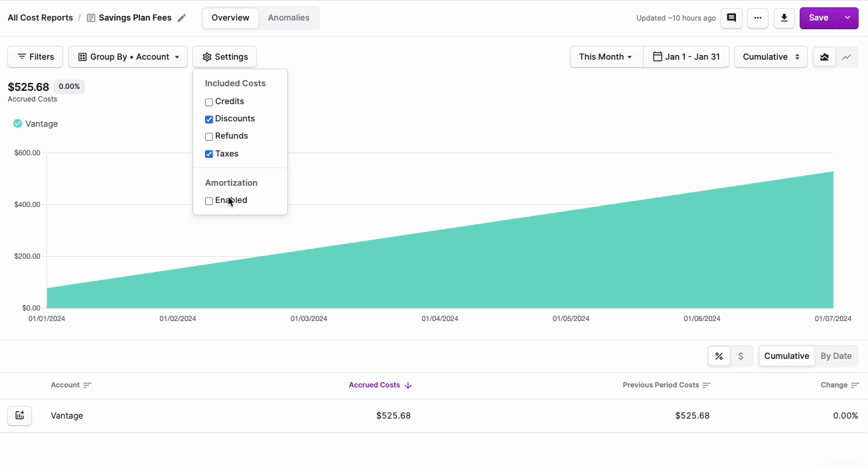Switch chart to area view icon
Image resolution: width=868 pixels, height=467 pixels.
tap(824, 56)
